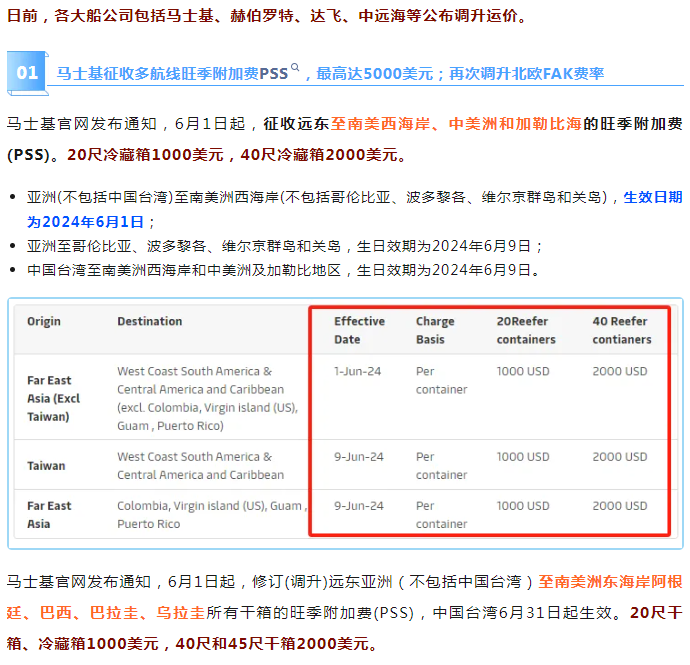Click the 1-Jun-24 effective date cell
690x665 pixels.
357,371
